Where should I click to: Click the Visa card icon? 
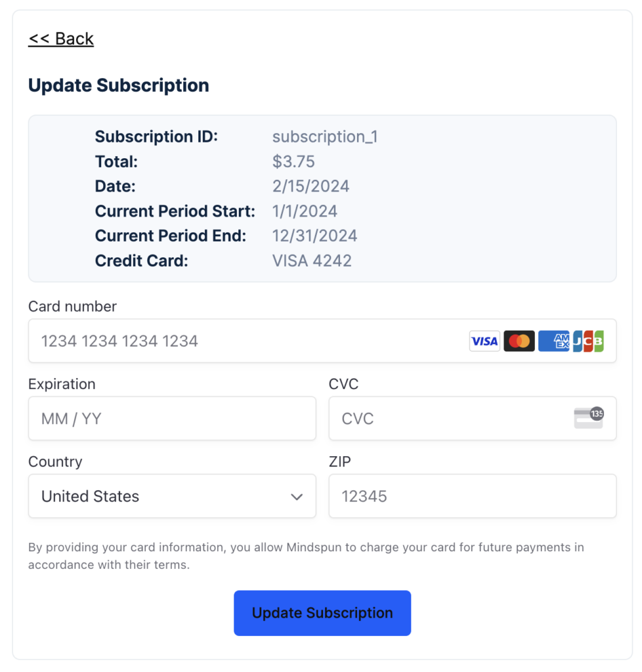click(484, 341)
